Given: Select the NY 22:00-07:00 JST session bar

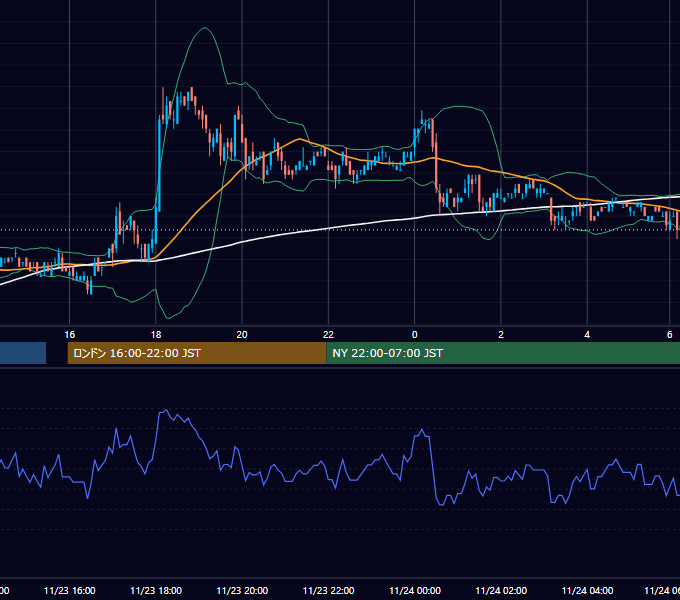Looking at the screenshot, I should [503, 353].
